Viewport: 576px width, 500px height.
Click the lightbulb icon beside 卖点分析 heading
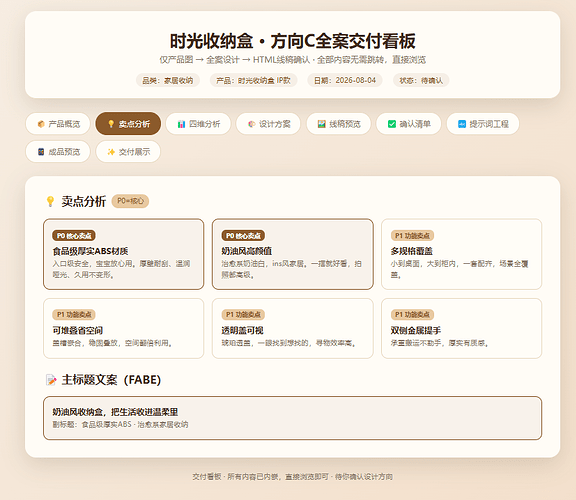pyautogui.click(x=50, y=201)
